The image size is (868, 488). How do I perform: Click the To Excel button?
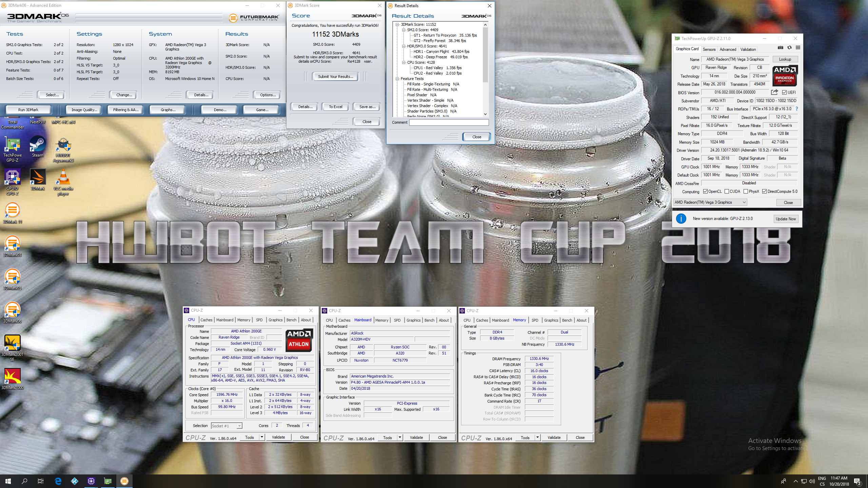pos(335,107)
